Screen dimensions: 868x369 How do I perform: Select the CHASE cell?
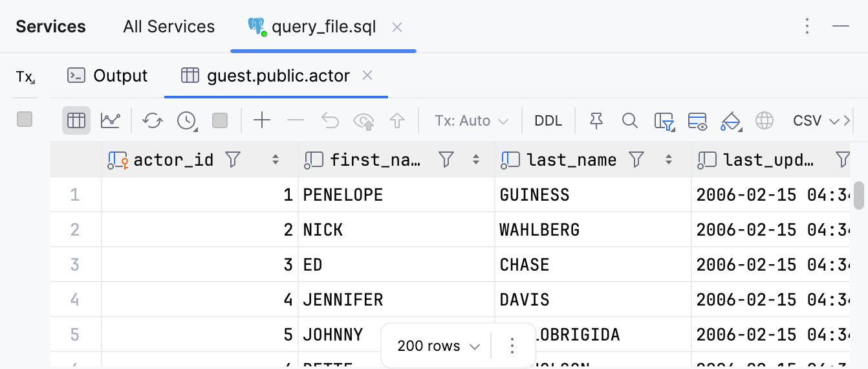point(592,264)
